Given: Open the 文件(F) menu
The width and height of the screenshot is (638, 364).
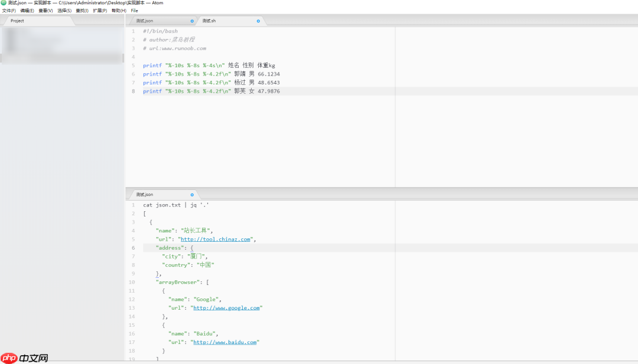Looking at the screenshot, I should click(9, 11).
